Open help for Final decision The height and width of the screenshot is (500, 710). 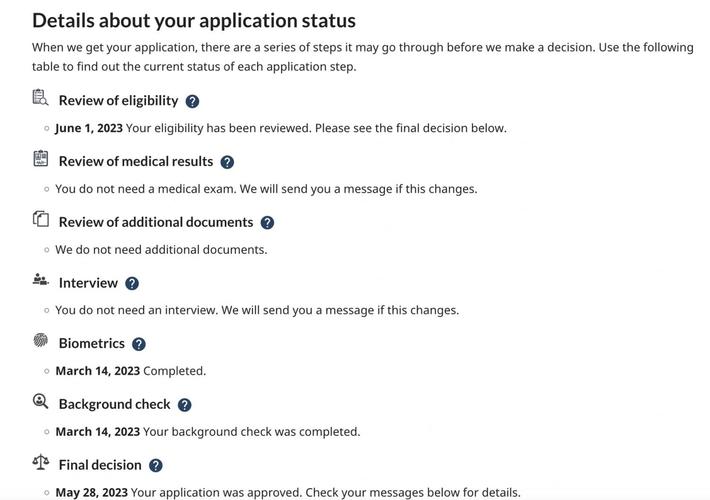pyautogui.click(x=156, y=465)
